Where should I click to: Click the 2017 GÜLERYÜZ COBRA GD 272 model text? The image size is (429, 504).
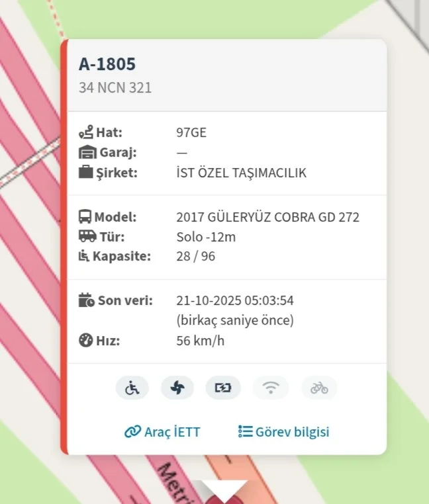click(x=267, y=217)
